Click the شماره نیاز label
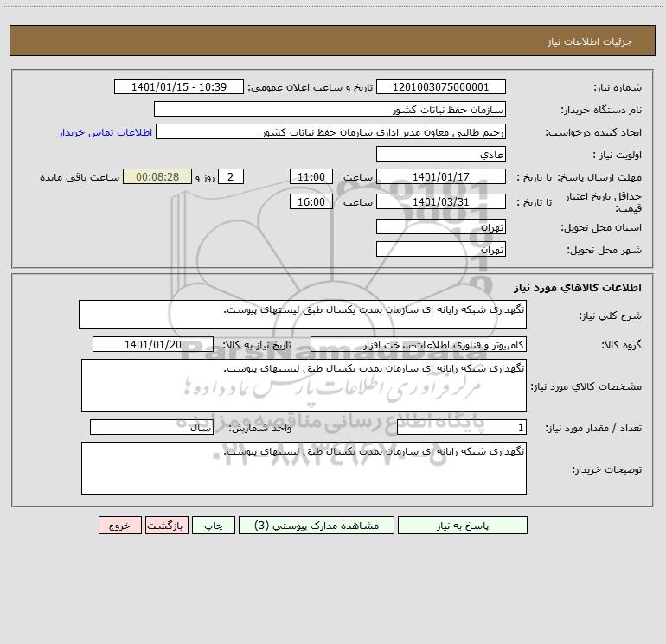666x644 pixels. point(618,88)
